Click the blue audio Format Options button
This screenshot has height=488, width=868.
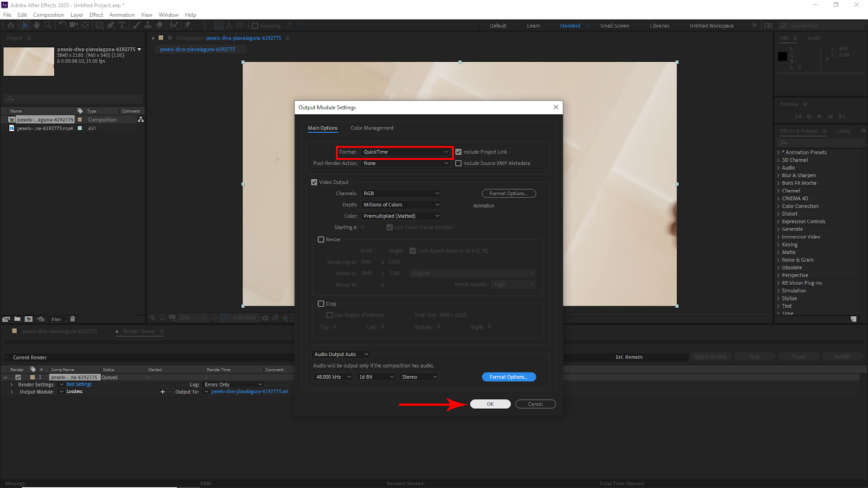(x=508, y=377)
